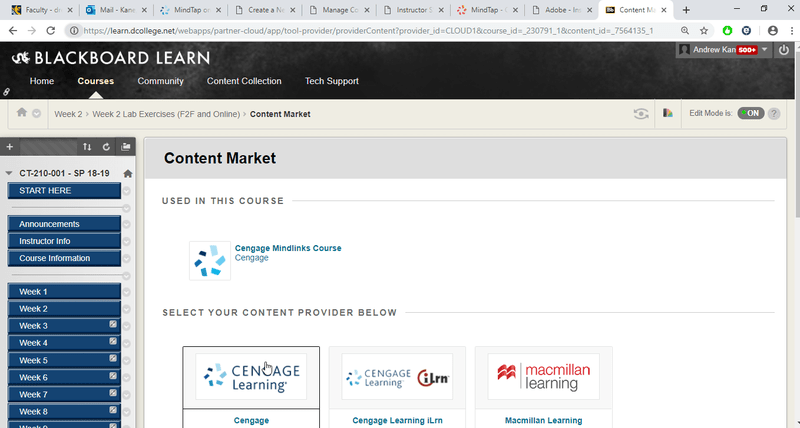Close the Content Market browser tab
This screenshot has width=800, height=428.
[665, 10]
